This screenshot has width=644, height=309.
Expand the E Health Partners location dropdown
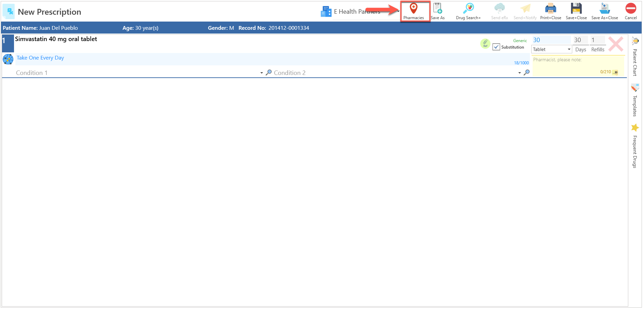(x=398, y=11)
